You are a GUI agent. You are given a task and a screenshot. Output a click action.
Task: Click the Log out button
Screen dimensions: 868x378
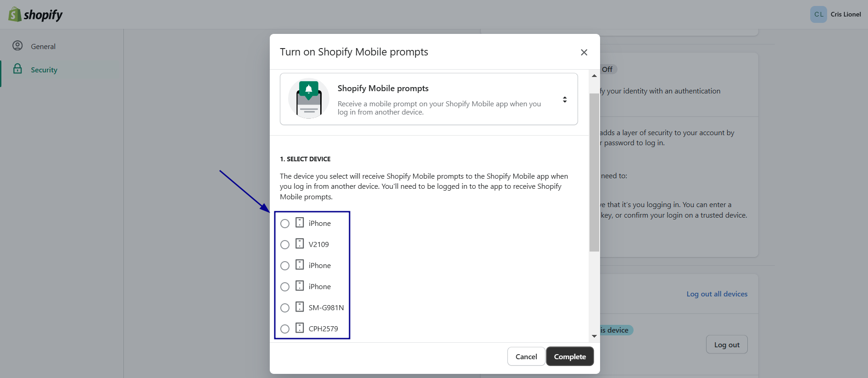tap(727, 345)
